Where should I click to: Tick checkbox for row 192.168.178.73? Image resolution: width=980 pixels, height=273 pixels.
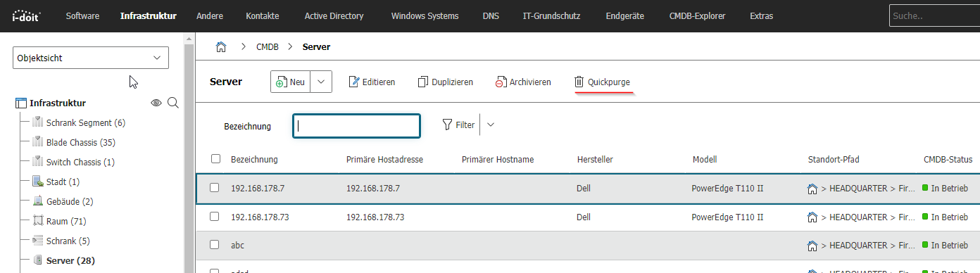click(x=215, y=217)
